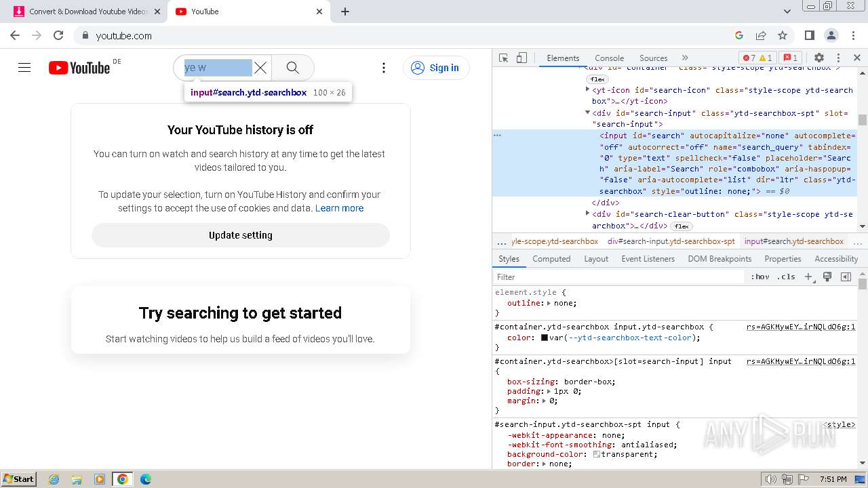Click the Sign in button
The height and width of the screenshot is (488, 868).
(436, 68)
